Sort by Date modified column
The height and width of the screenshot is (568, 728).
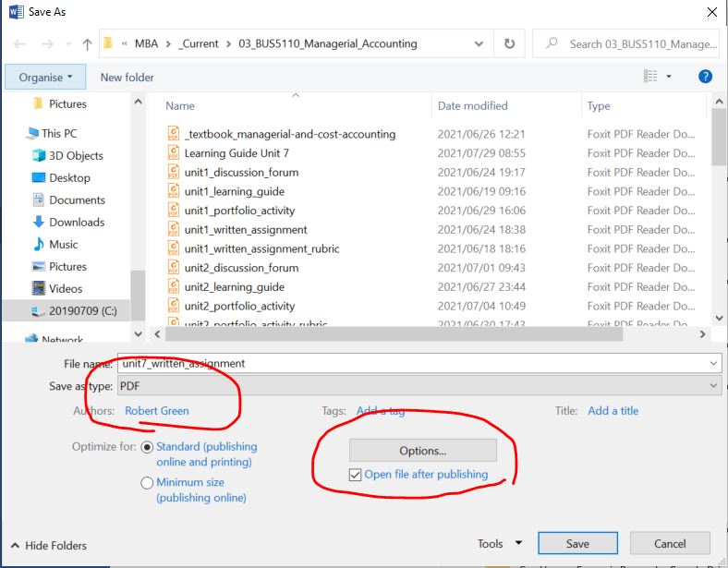tap(472, 106)
